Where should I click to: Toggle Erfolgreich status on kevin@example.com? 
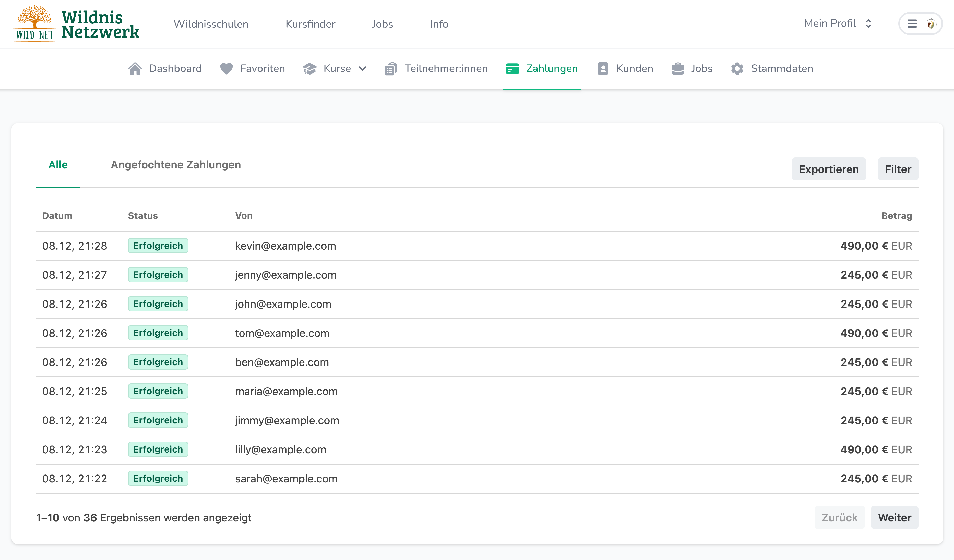point(158,245)
